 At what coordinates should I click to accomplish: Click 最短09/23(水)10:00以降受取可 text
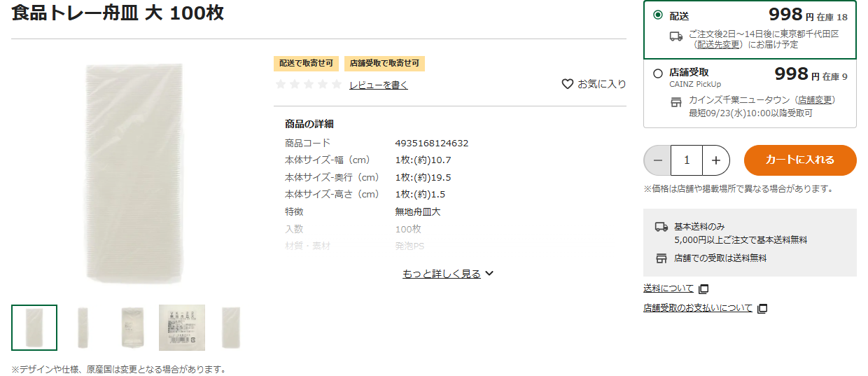pos(750,113)
